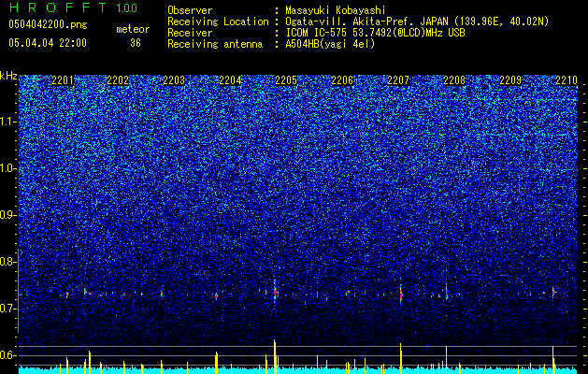Click the 2201 time marker
This screenshot has height=374, width=588.
[63, 80]
